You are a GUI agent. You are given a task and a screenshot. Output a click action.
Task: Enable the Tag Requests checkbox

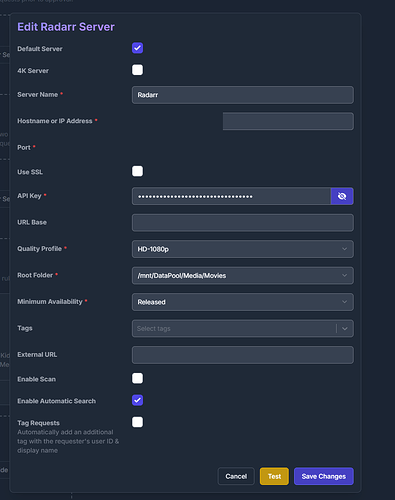[x=137, y=422]
